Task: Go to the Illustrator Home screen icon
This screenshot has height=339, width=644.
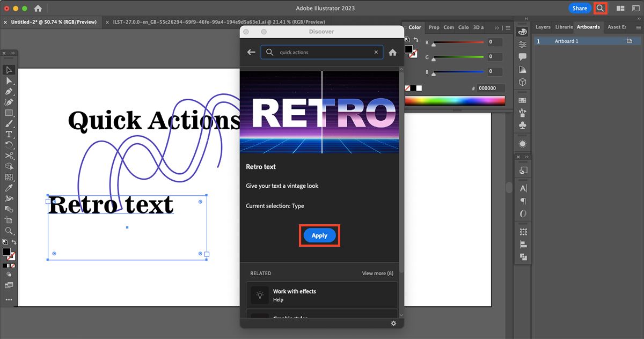Action: point(38,8)
